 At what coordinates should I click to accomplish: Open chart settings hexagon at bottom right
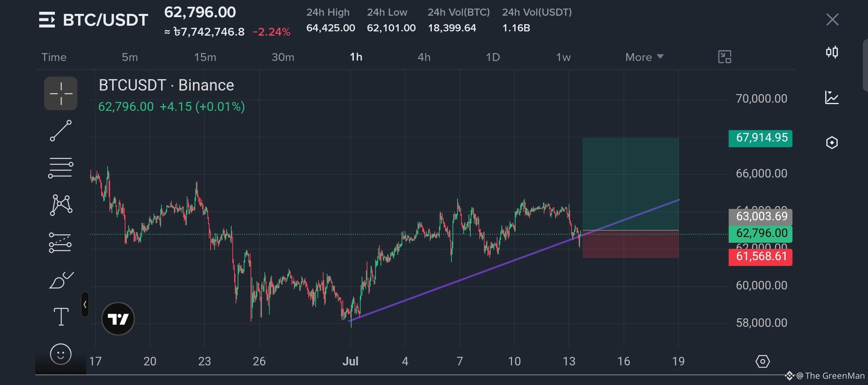point(763,361)
